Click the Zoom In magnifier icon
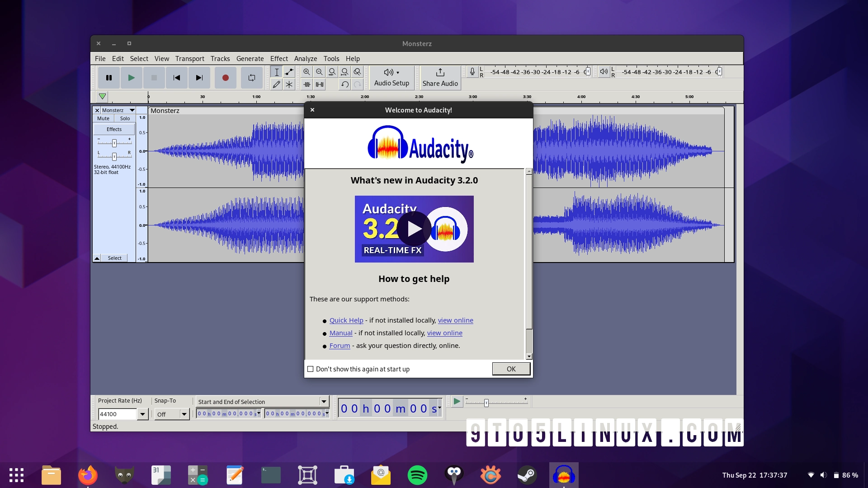Viewport: 868px width, 488px height. [307, 71]
